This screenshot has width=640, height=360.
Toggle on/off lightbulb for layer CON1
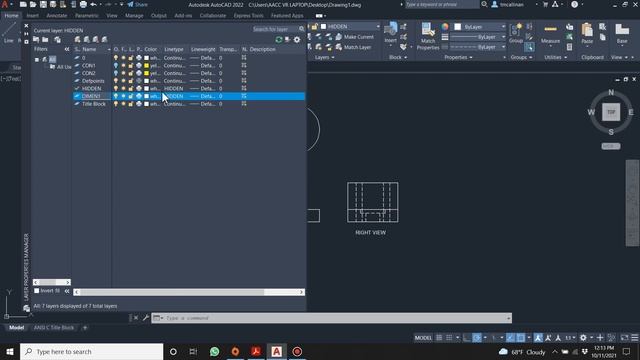[116, 65]
